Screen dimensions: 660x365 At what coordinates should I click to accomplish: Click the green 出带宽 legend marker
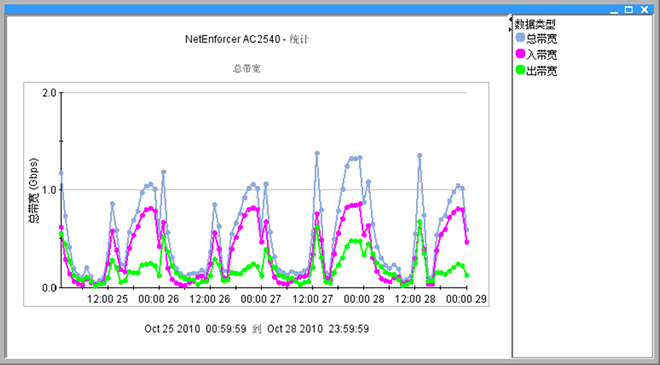[520, 70]
